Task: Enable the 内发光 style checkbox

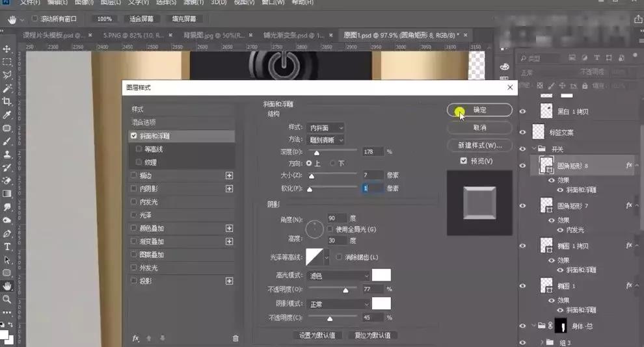Action: (133, 202)
